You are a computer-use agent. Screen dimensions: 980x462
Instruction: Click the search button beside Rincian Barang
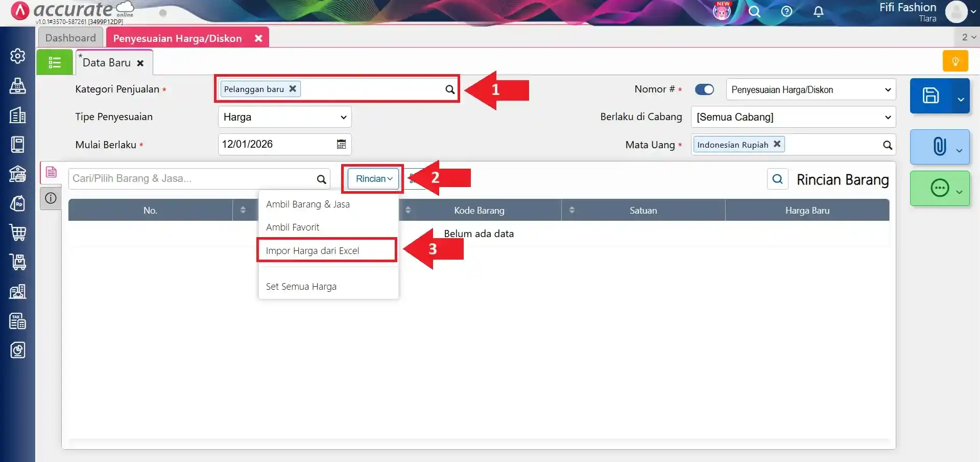(777, 179)
